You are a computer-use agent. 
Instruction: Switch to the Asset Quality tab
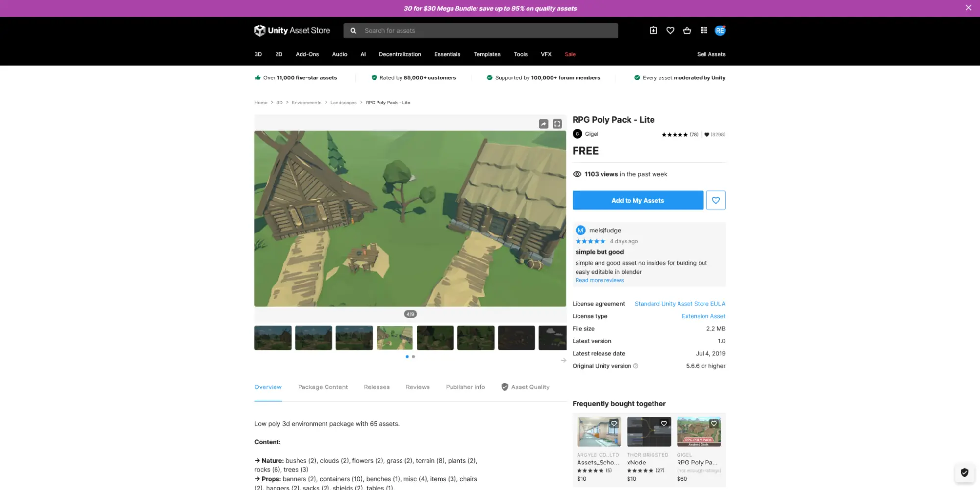tap(525, 387)
